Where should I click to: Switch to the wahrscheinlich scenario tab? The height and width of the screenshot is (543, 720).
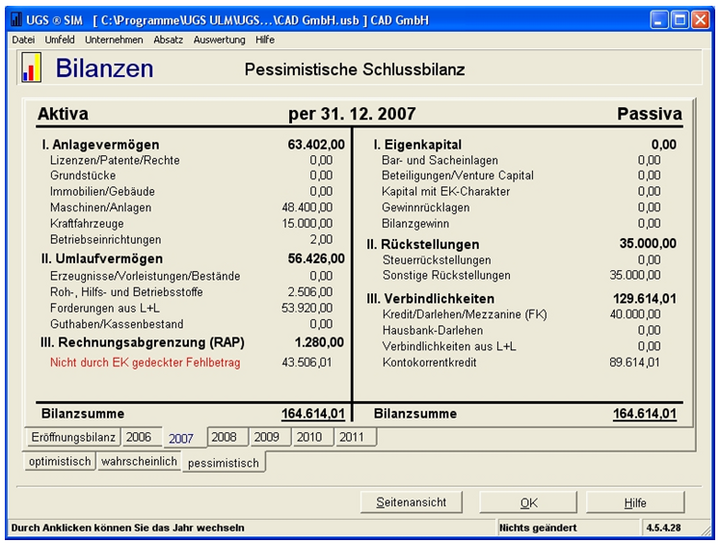139,461
